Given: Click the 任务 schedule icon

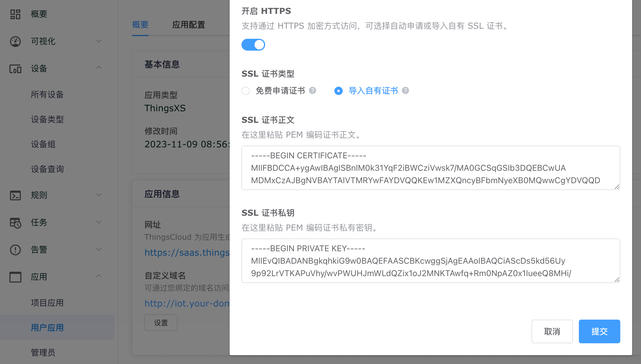Looking at the screenshot, I should [15, 223].
